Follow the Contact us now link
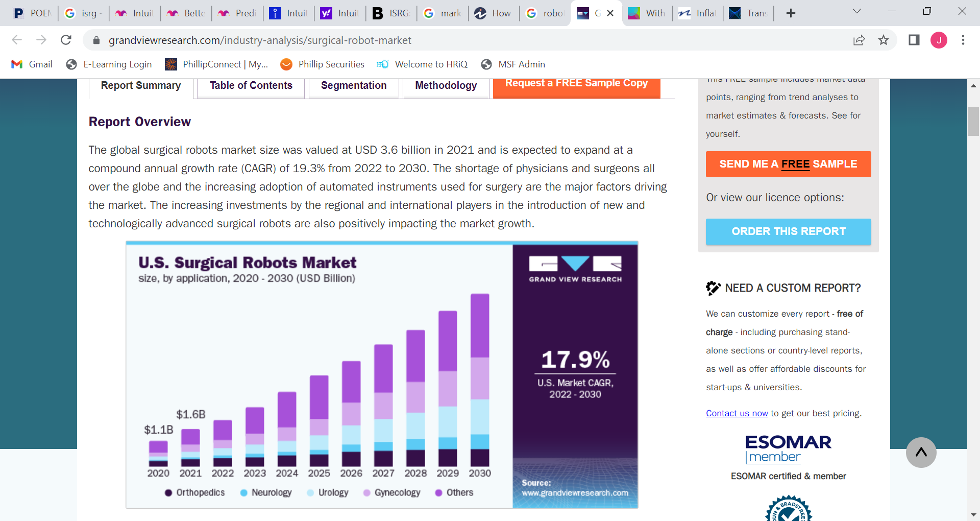The height and width of the screenshot is (521, 980). click(x=737, y=413)
